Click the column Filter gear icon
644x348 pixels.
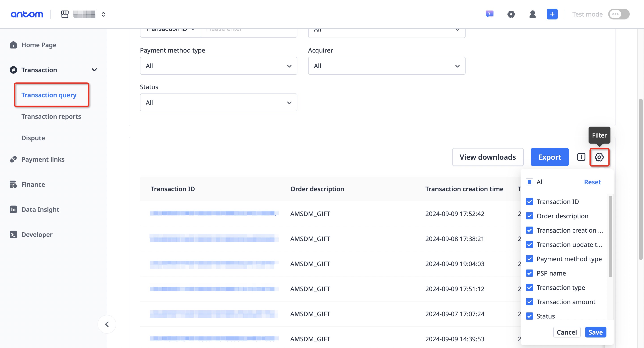coord(599,157)
